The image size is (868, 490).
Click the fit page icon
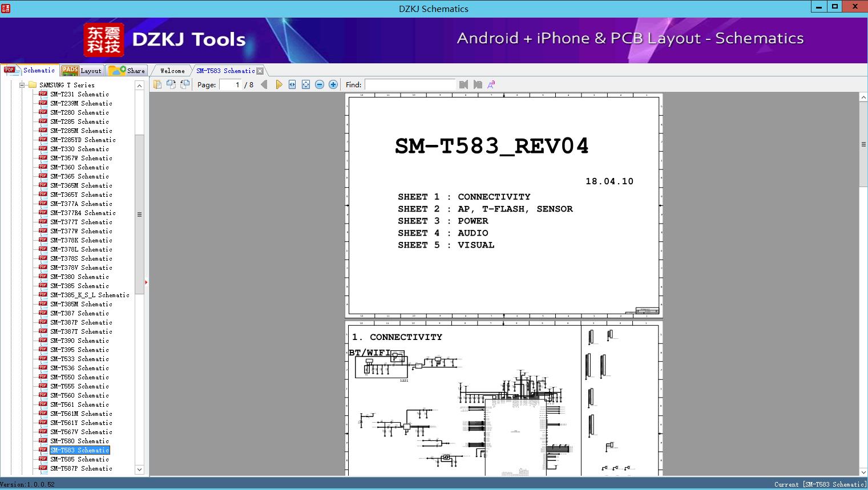pyautogui.click(x=306, y=84)
